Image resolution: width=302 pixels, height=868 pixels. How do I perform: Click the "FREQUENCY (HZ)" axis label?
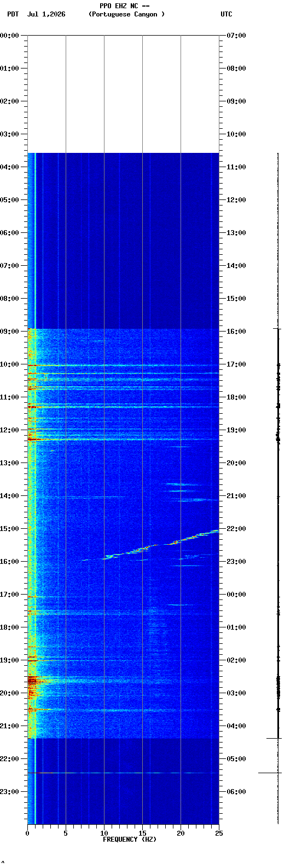130,840
